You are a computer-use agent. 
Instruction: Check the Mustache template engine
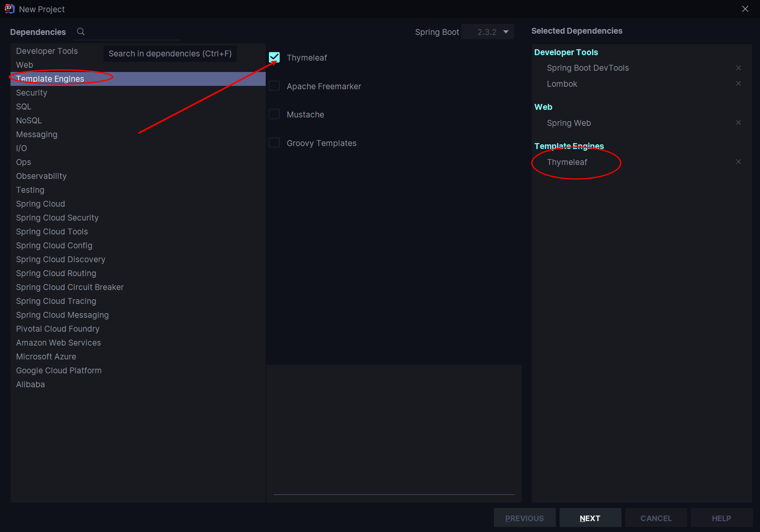[274, 114]
